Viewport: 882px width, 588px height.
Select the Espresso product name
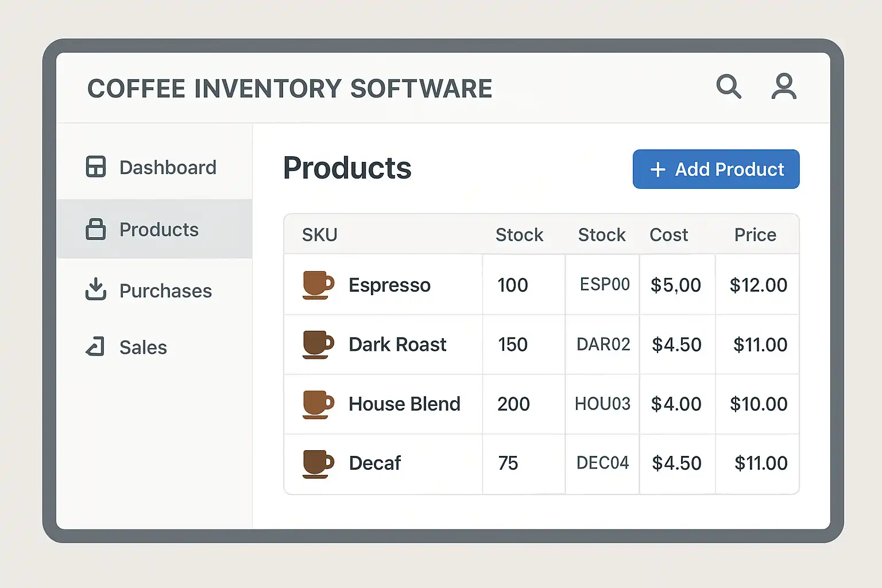click(x=389, y=285)
